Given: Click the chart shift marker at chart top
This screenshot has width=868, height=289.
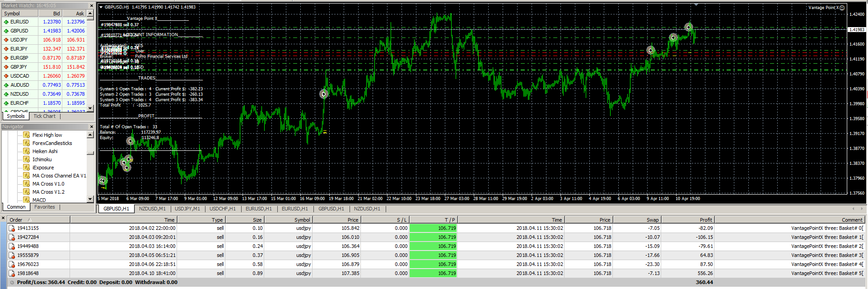Looking at the screenshot, I should click(696, 5).
